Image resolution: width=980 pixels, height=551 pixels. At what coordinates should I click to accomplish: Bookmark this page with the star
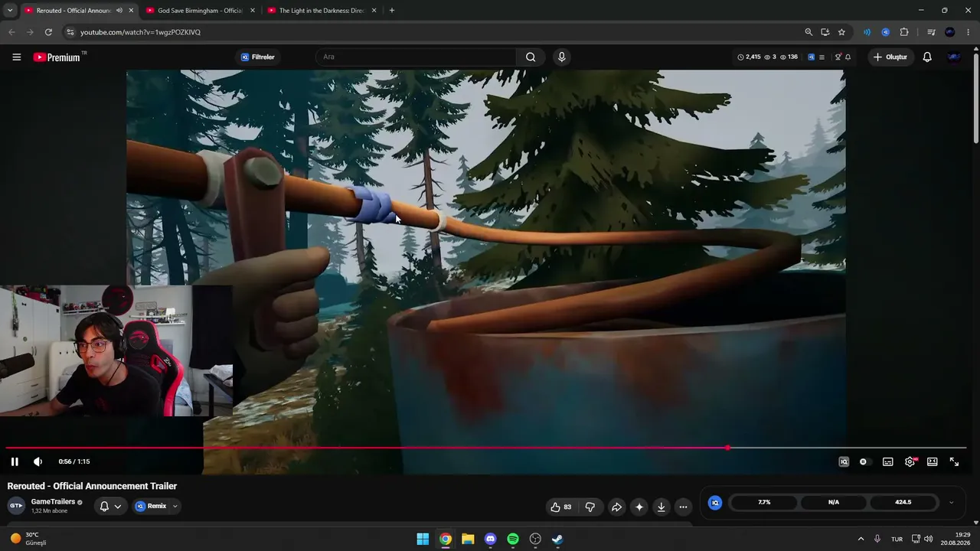point(841,32)
